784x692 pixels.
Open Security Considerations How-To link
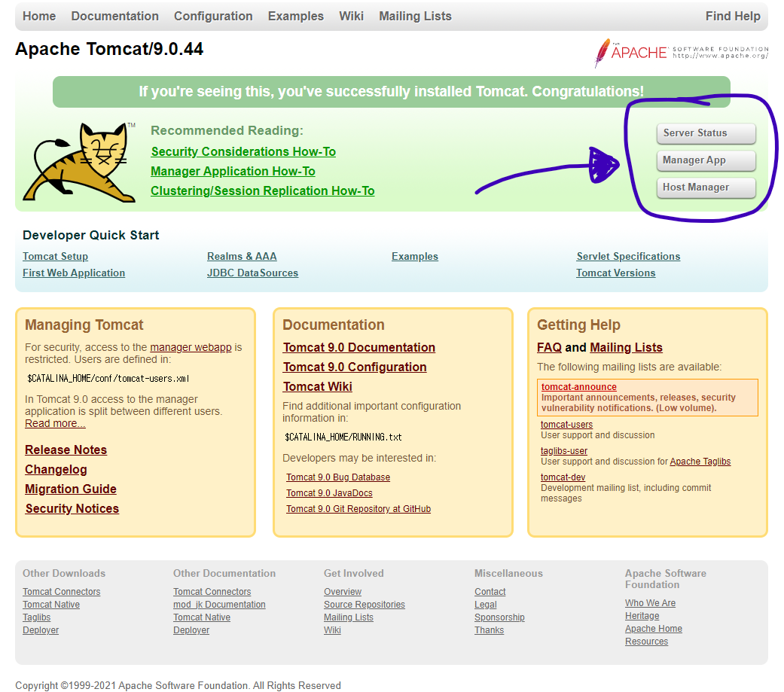pyautogui.click(x=243, y=151)
